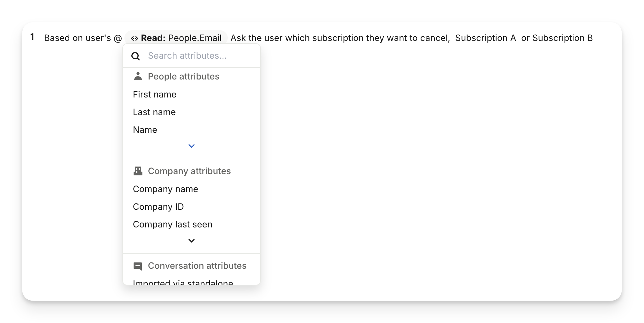
Task: Click the Conversation attributes chat icon
Action: tap(138, 266)
